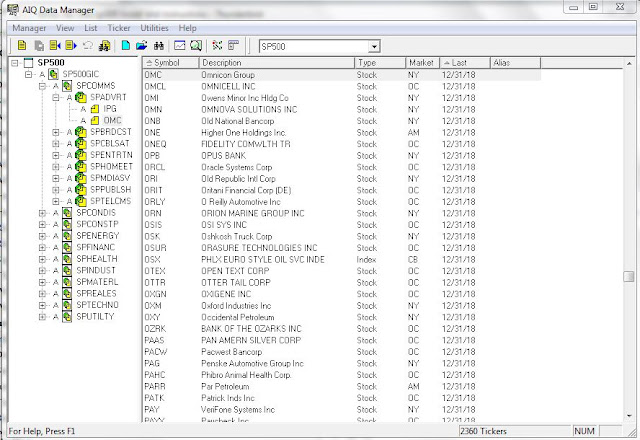This screenshot has width=640, height=440.
Task: Click the scattered dots toolbar icon
Action: point(217,45)
